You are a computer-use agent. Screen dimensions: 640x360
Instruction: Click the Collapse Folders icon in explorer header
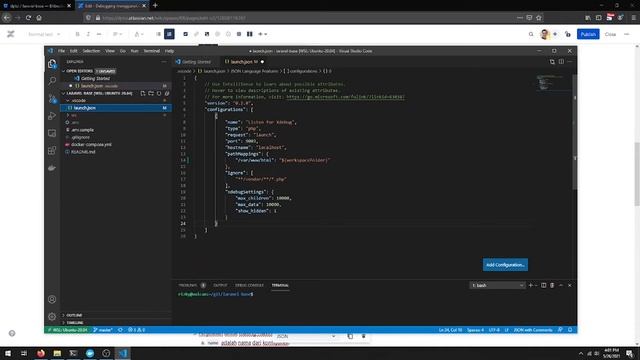[167, 93]
